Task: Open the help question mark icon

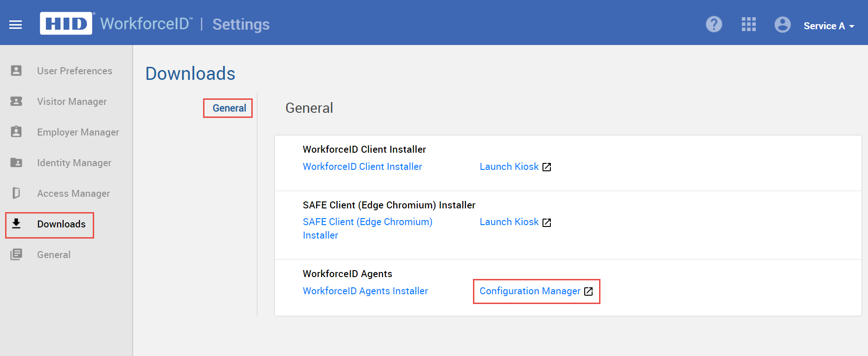Action: [x=714, y=24]
